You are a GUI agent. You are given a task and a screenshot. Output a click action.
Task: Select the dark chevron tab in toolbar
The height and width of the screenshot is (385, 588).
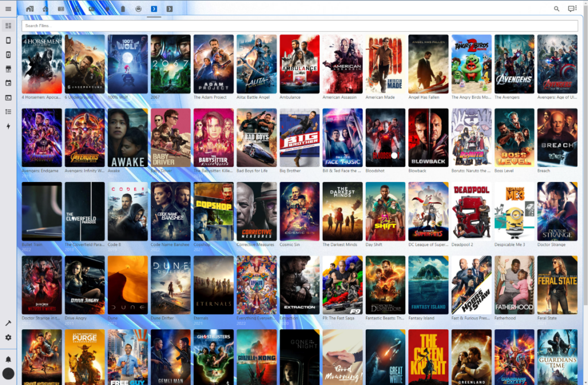point(169,9)
